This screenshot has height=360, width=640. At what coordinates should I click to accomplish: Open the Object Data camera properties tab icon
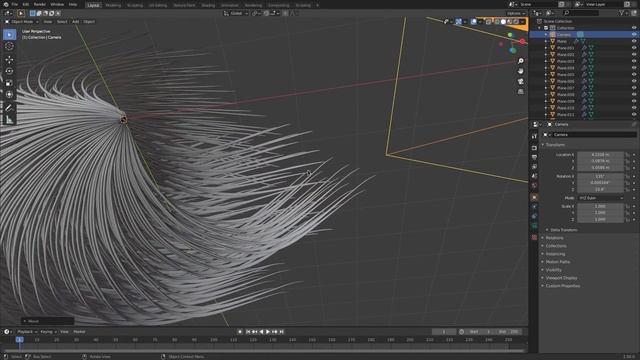click(534, 225)
